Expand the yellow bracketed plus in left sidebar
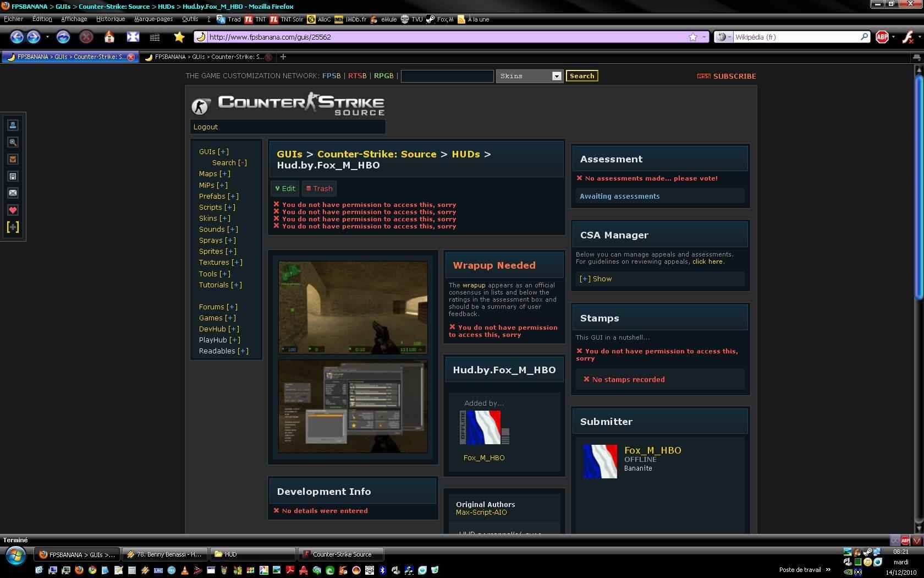 (13, 227)
